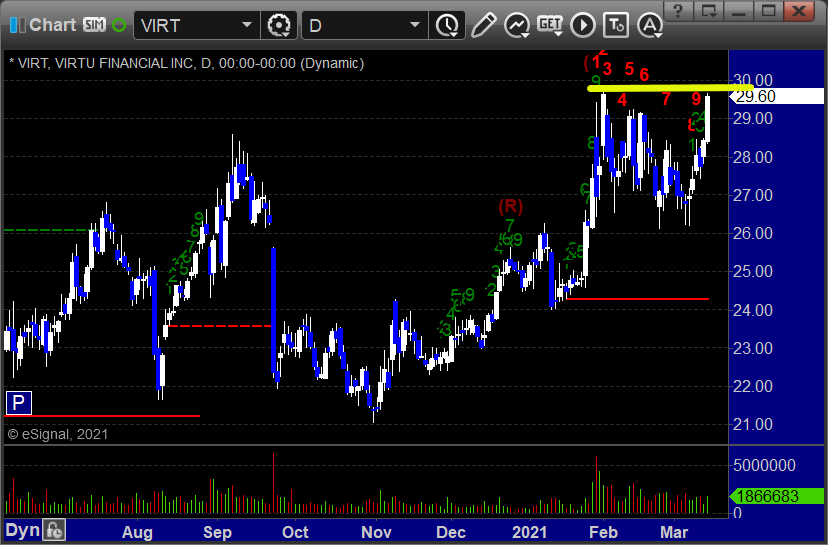
Task: Click the 29.60 current price label
Action: coord(776,96)
